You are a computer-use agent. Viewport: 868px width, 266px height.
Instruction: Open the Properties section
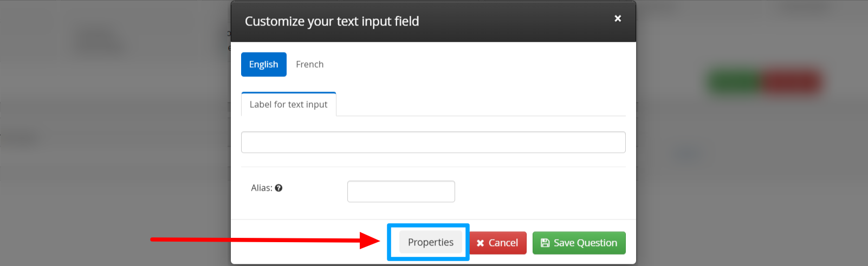pos(430,242)
